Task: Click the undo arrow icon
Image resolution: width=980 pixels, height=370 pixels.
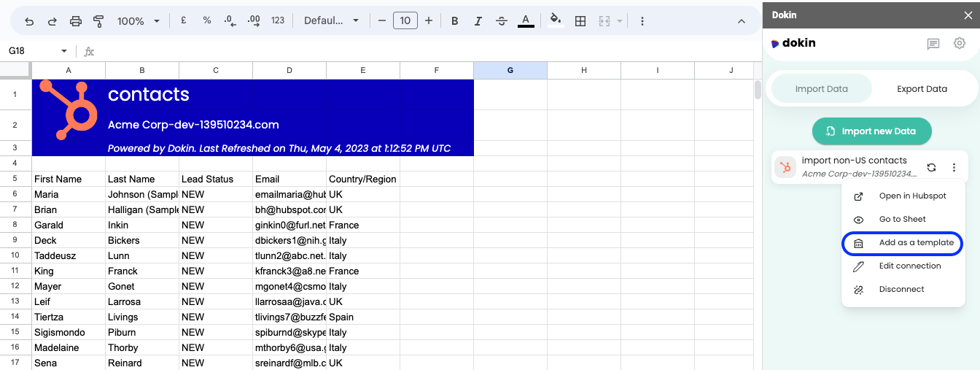Action: (x=29, y=21)
